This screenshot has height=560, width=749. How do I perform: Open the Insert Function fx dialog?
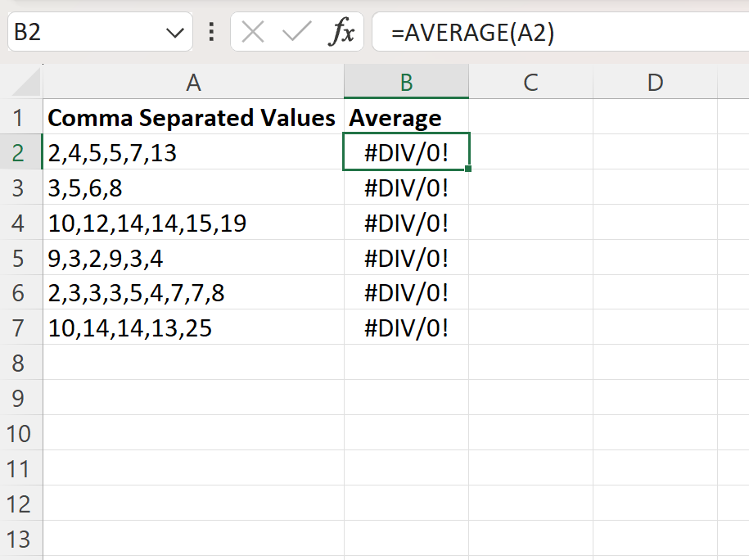pyautogui.click(x=341, y=32)
